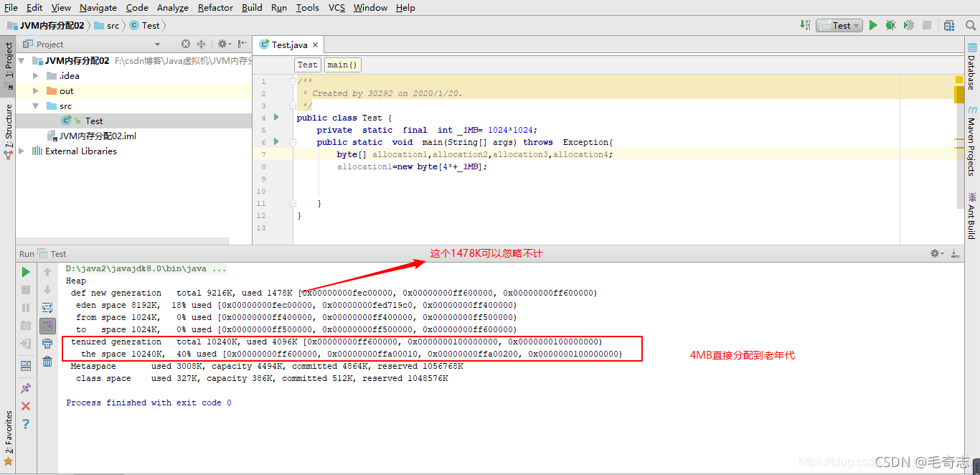Viewport: 980px width, 475px height.
Task: Close the Test.java tab
Action: (x=315, y=44)
